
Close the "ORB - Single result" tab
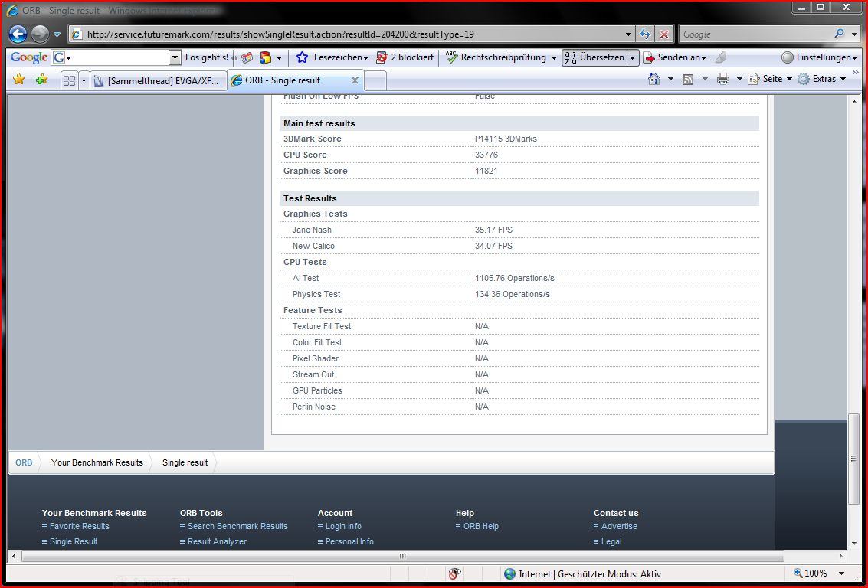[355, 80]
